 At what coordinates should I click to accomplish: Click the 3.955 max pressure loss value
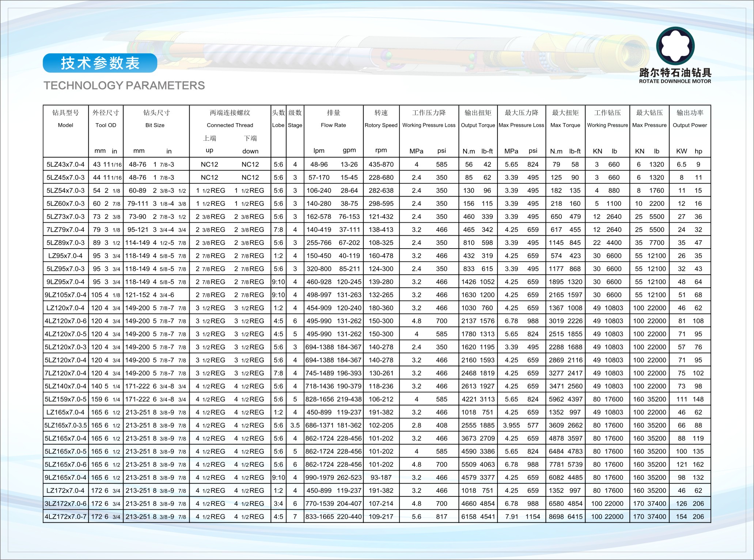pyautogui.click(x=512, y=425)
